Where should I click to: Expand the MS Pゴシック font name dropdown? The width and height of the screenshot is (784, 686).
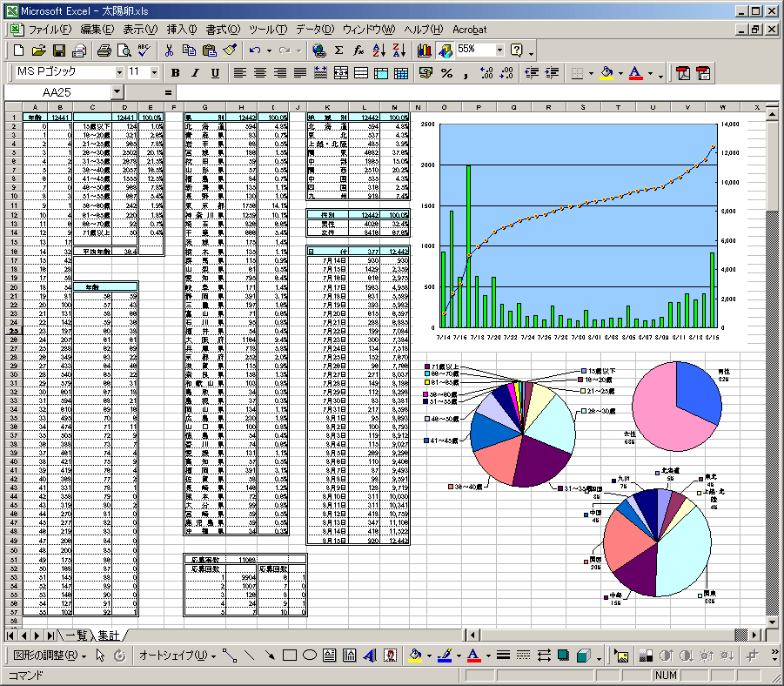point(118,73)
